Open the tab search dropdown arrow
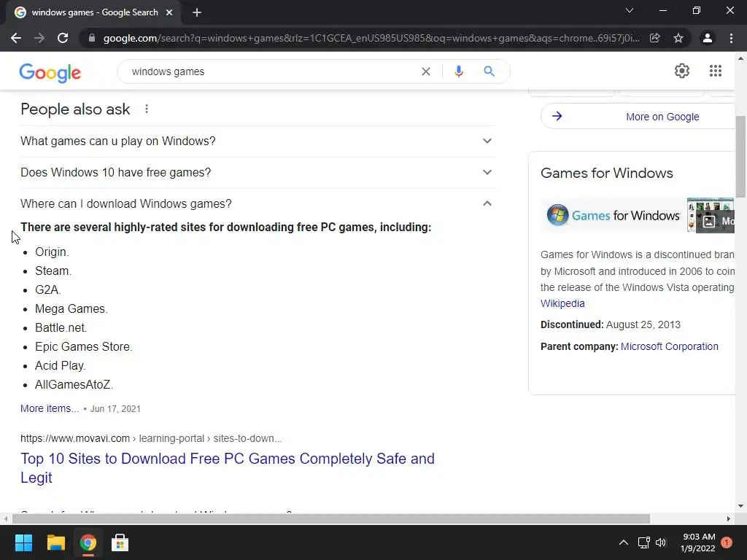This screenshot has width=747, height=560. pos(630,10)
